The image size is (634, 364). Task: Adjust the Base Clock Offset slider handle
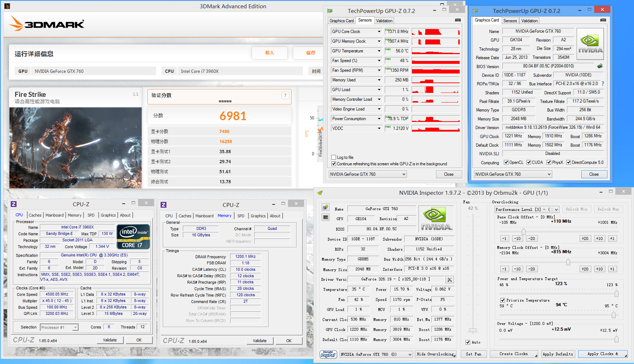(x=524, y=231)
